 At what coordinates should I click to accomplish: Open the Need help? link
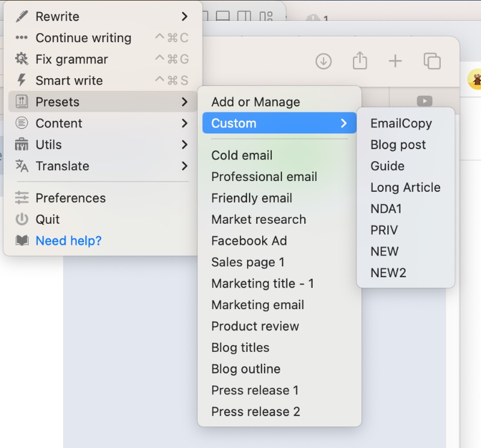point(69,241)
